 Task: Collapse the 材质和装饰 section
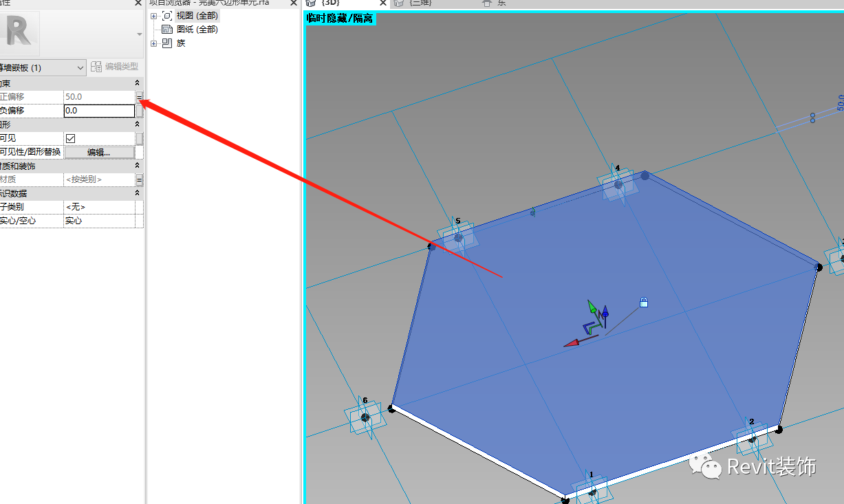coord(137,166)
